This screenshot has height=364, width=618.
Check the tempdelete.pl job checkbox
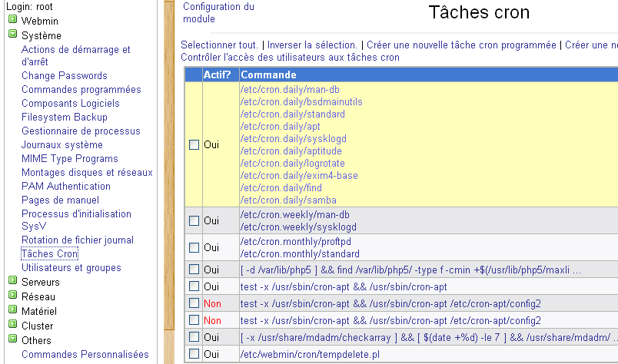pos(194,353)
